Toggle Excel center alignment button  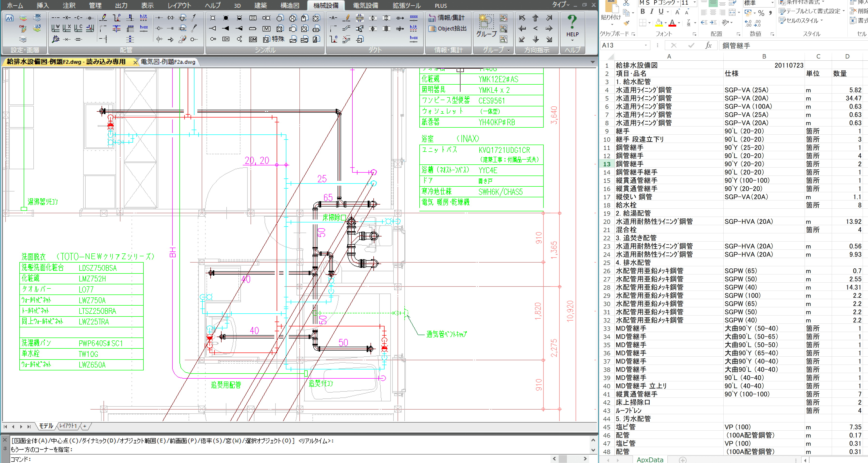[713, 13]
